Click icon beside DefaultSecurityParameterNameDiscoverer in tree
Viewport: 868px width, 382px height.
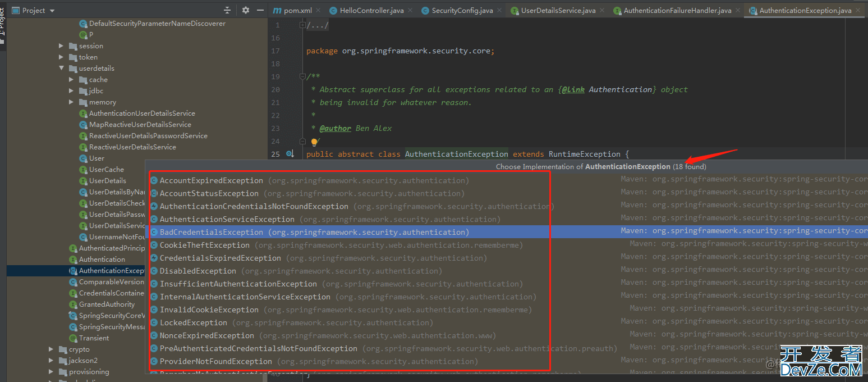[83, 24]
